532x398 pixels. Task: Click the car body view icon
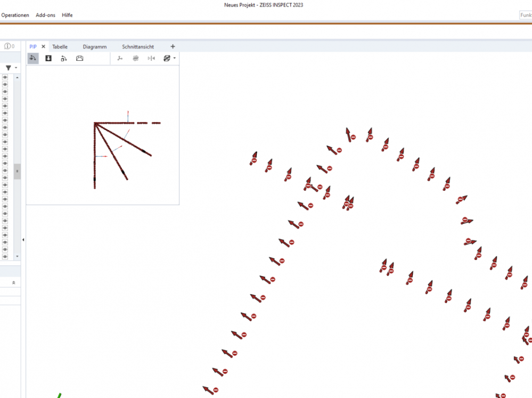79,59
